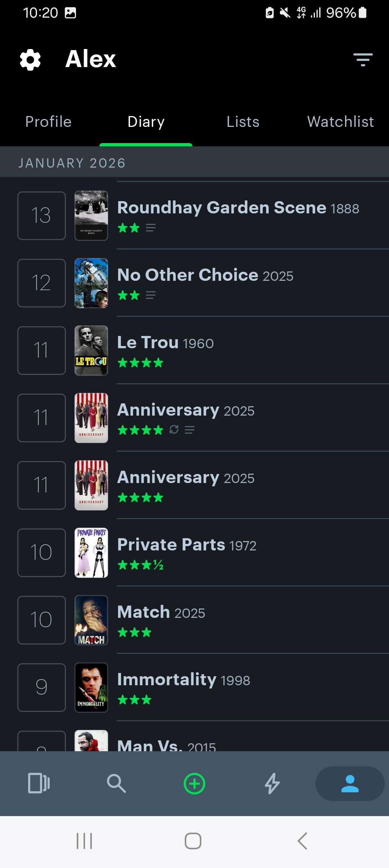Tap the day 13 date box
Viewport: 389px width, 868px height.
pyautogui.click(x=41, y=216)
